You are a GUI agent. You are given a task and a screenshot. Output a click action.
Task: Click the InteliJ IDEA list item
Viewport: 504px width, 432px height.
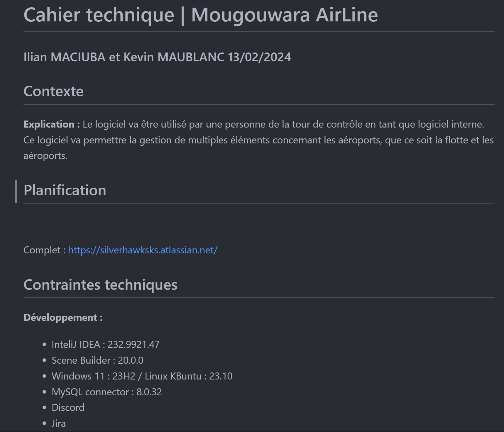(105, 345)
